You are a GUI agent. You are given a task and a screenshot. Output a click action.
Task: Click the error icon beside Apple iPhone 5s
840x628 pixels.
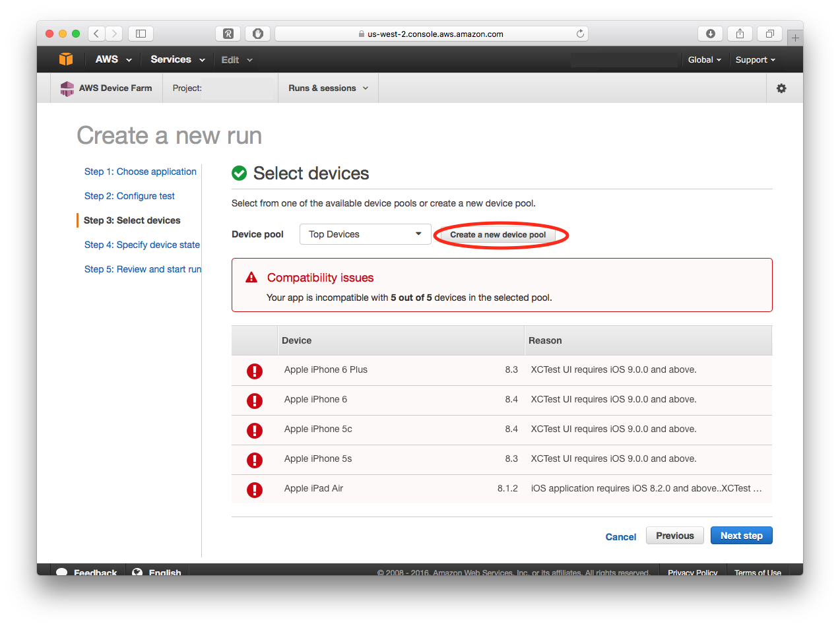click(x=255, y=460)
